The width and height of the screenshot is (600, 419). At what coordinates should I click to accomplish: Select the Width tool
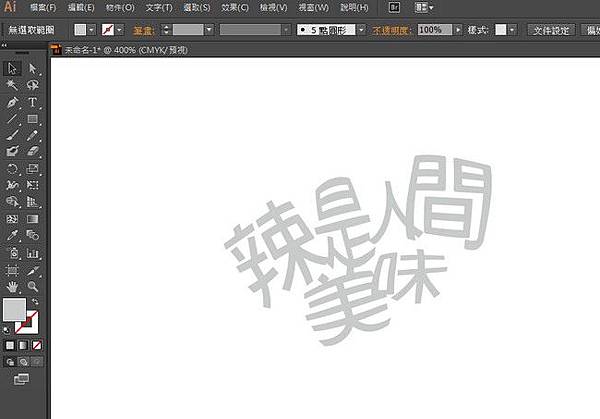[12, 185]
